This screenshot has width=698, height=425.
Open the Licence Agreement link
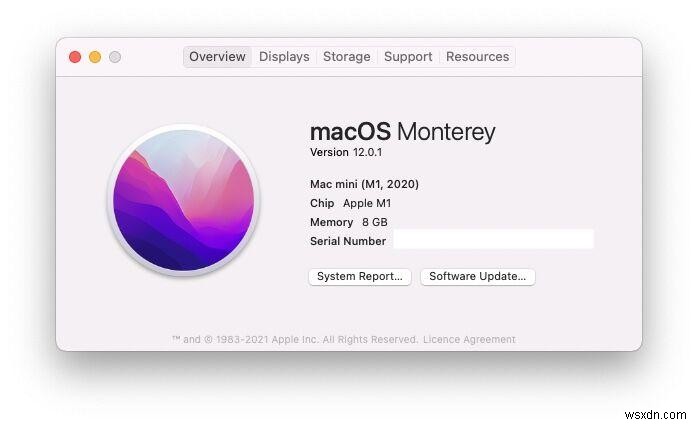(469, 340)
